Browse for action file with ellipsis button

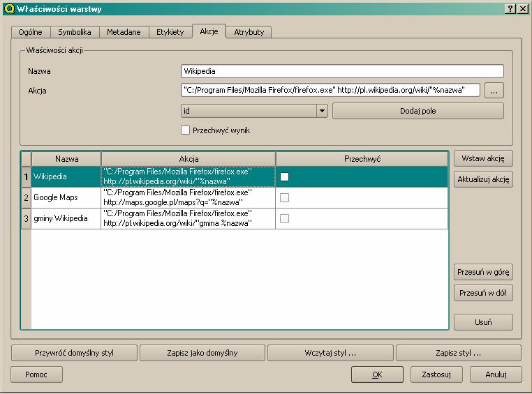coord(494,91)
